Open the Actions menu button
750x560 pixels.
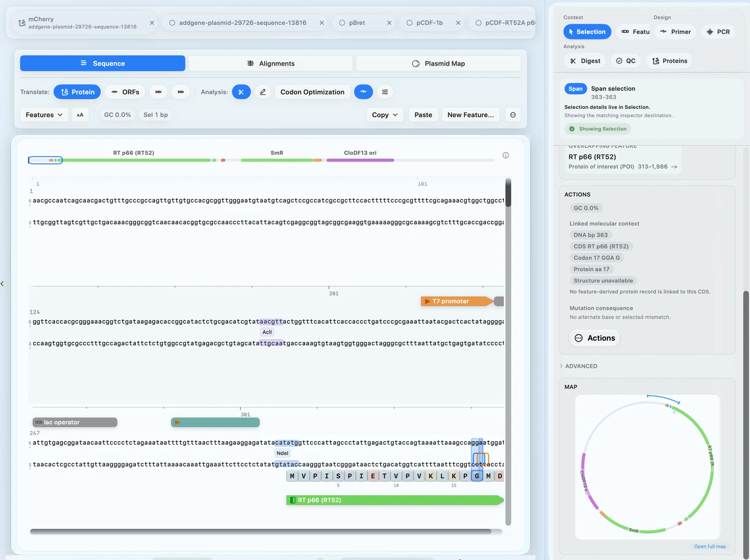595,338
